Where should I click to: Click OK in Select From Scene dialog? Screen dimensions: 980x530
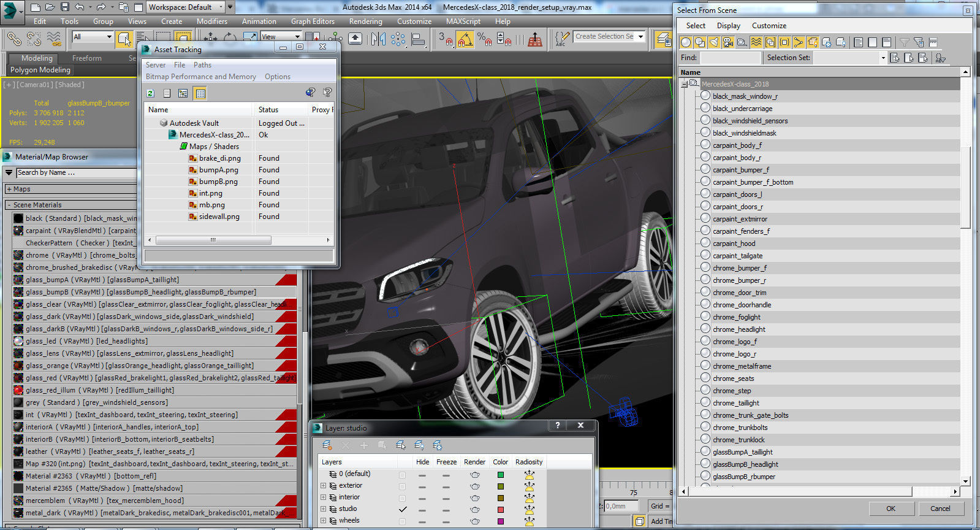pyautogui.click(x=891, y=509)
